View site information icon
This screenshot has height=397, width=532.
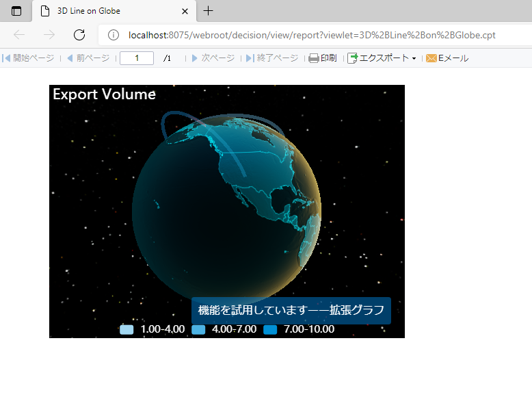pos(114,35)
